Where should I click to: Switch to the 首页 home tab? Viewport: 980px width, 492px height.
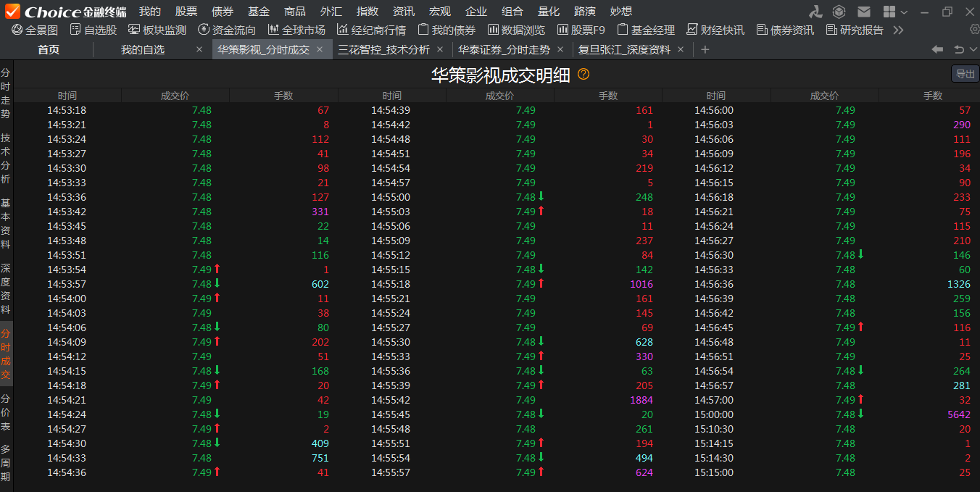coord(49,49)
